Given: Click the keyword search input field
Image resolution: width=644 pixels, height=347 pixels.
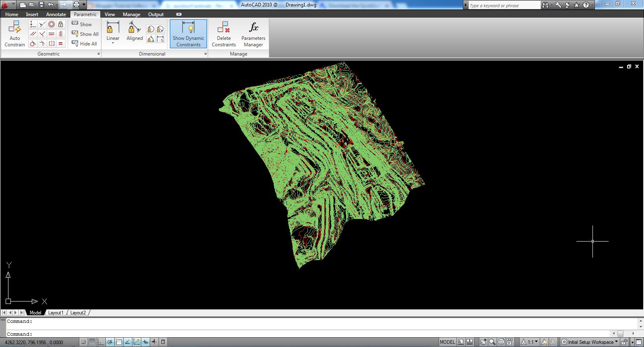Looking at the screenshot, I should click(x=505, y=5).
